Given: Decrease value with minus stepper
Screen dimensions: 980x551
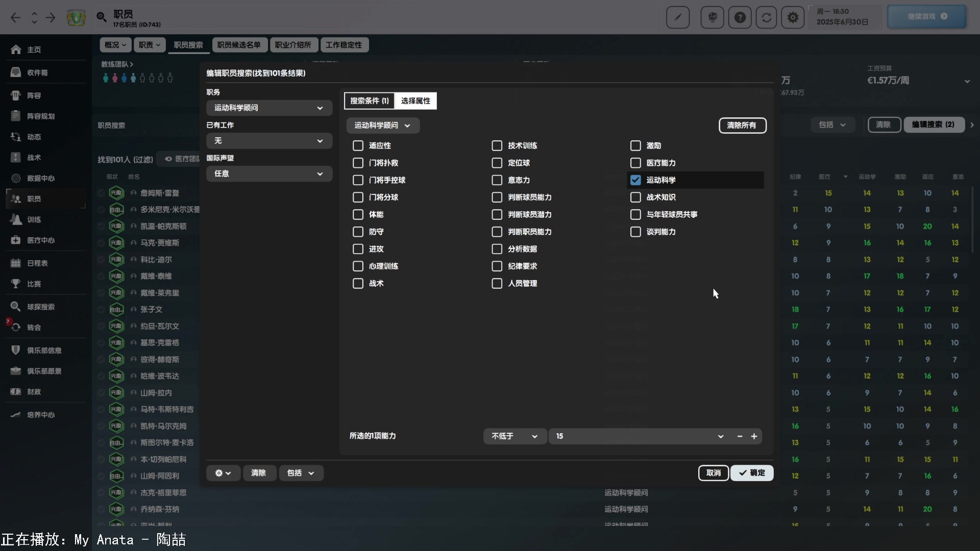Looking at the screenshot, I should 740,436.
